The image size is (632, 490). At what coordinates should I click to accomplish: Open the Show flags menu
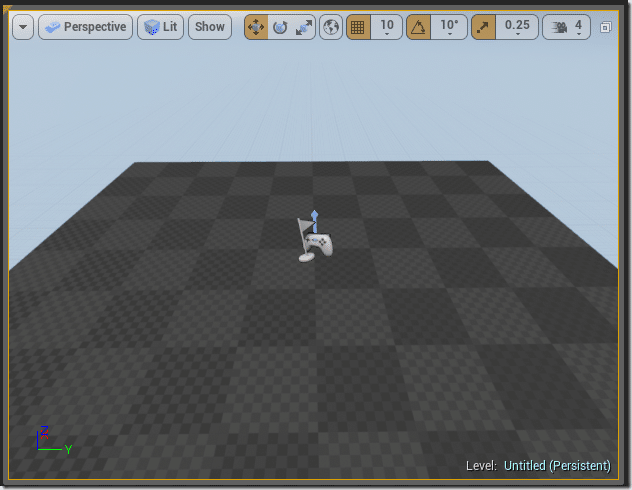pyautogui.click(x=210, y=27)
